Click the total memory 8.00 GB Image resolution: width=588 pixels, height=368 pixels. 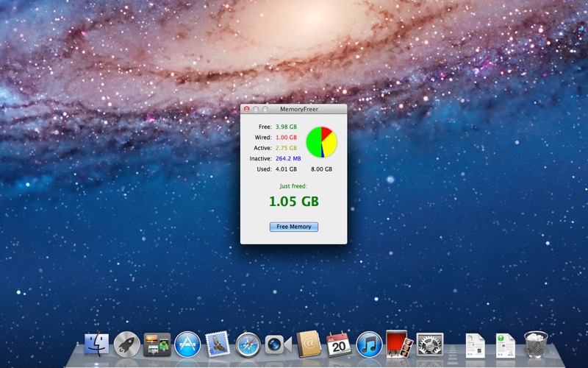click(321, 169)
